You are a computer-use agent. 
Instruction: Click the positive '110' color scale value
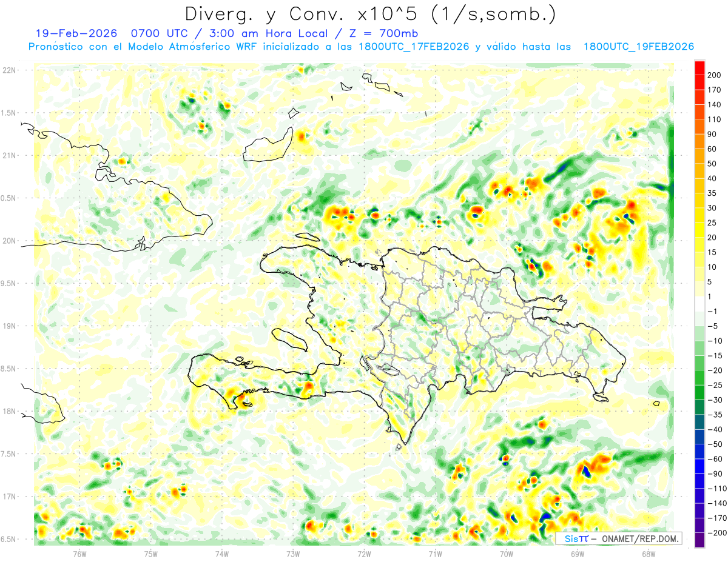pos(715,119)
